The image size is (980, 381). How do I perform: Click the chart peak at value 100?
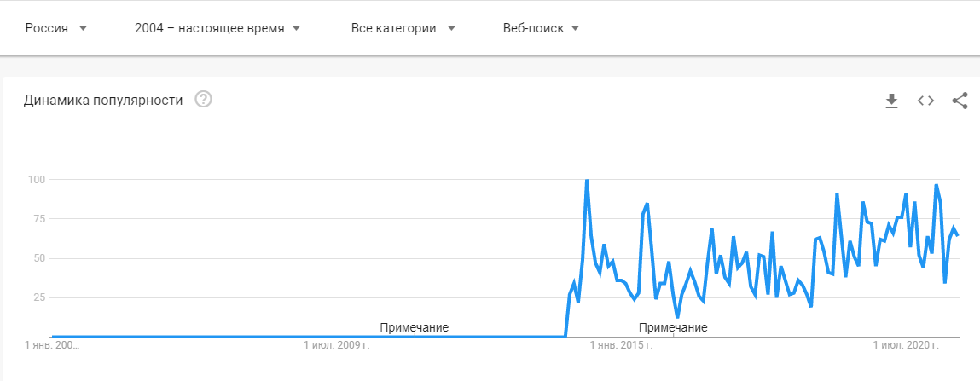pos(587,181)
